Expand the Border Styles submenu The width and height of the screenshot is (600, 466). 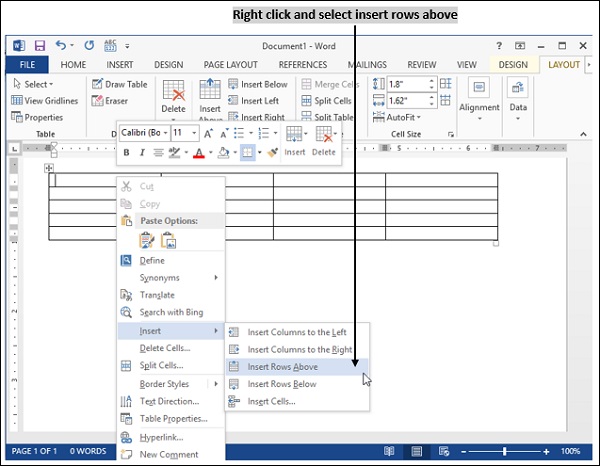click(165, 384)
